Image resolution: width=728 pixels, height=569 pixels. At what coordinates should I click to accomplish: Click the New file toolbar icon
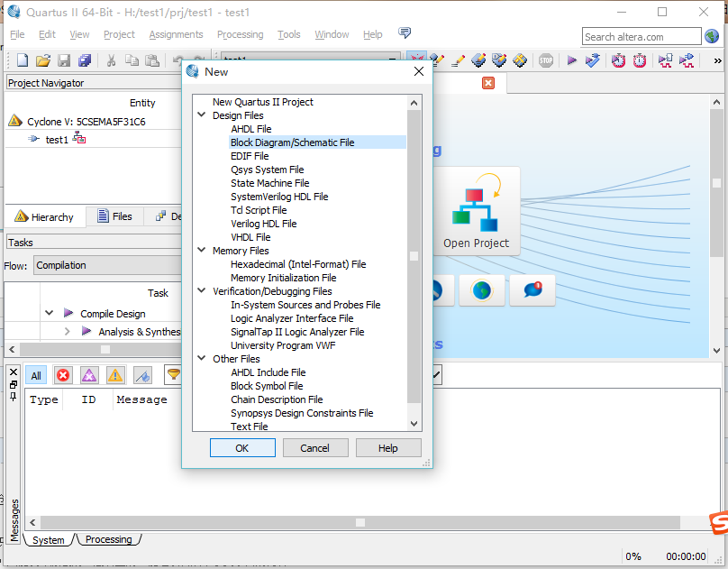[22, 60]
